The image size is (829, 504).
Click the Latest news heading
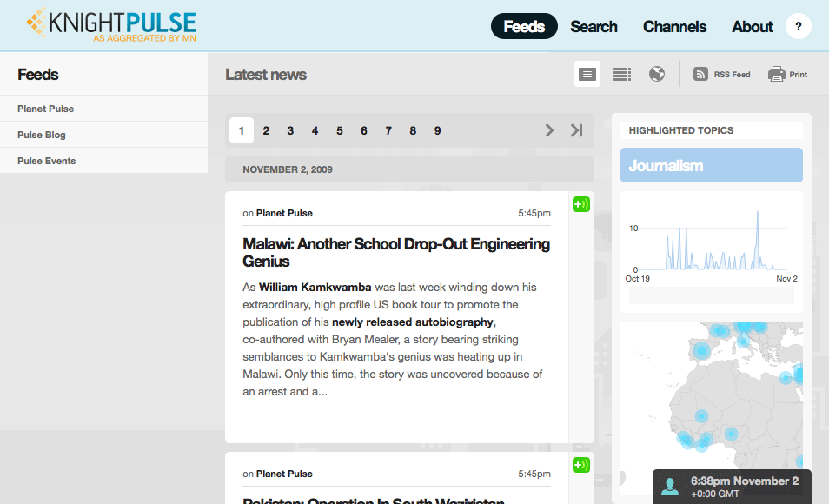(266, 75)
